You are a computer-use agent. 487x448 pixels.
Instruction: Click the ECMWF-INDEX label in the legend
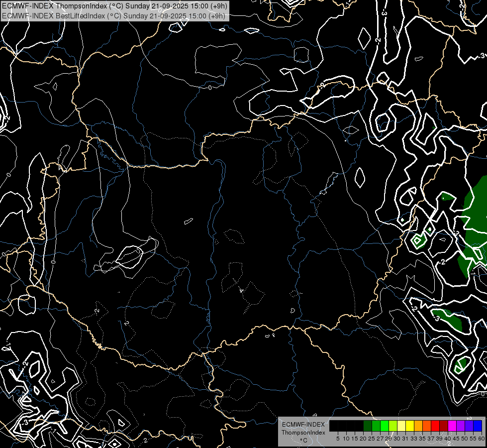click(x=303, y=425)
